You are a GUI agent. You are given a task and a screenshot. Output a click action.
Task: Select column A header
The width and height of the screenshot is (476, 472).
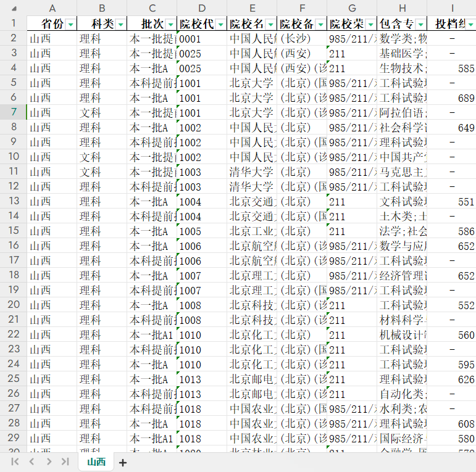52,8
